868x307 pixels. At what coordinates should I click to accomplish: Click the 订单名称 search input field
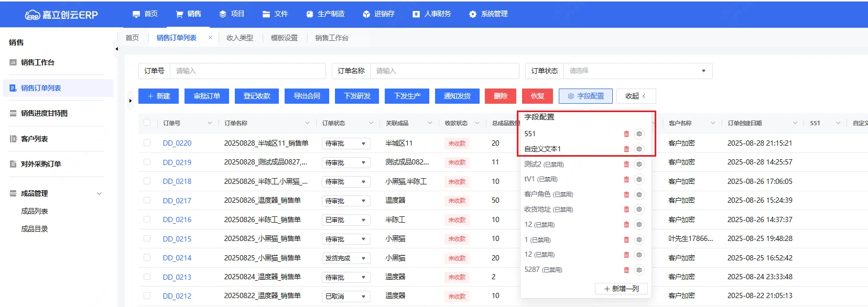443,71
